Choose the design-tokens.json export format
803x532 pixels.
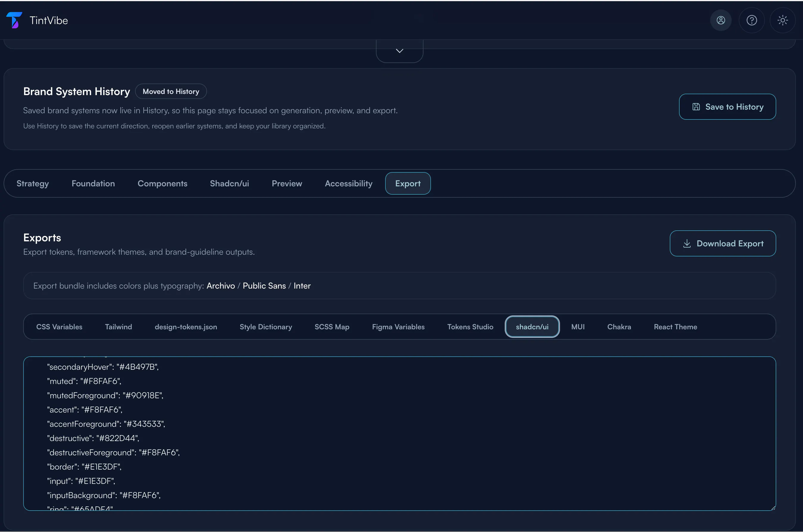186,327
